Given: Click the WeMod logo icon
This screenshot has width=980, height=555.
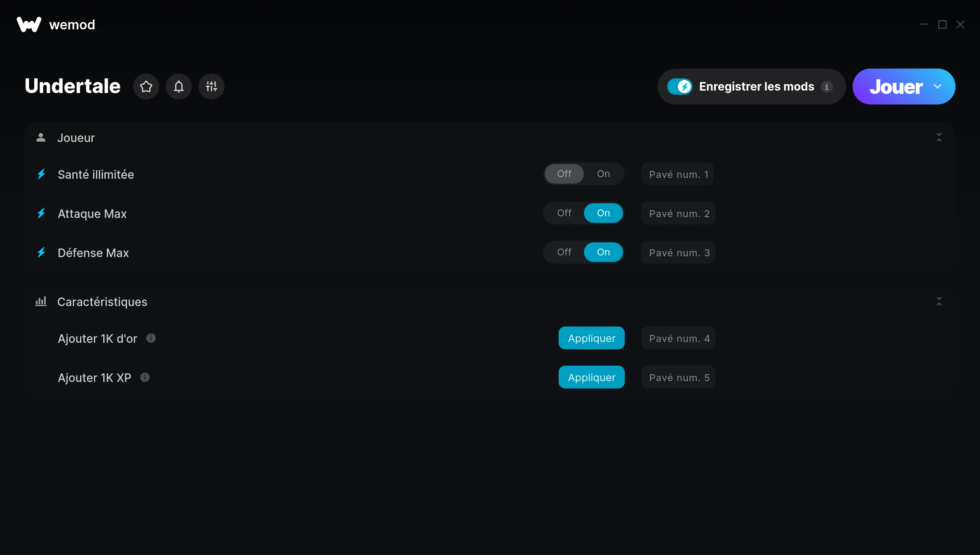Looking at the screenshot, I should click(x=29, y=24).
